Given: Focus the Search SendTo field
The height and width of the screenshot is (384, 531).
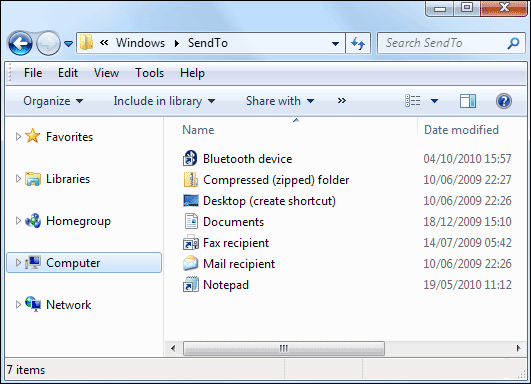Looking at the screenshot, I should [452, 43].
